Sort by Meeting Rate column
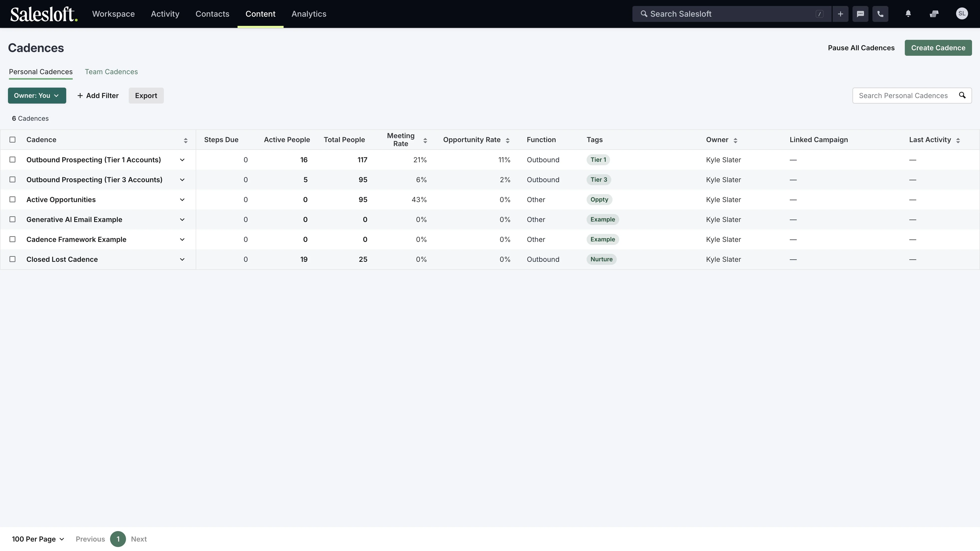980x551 pixels. click(425, 140)
